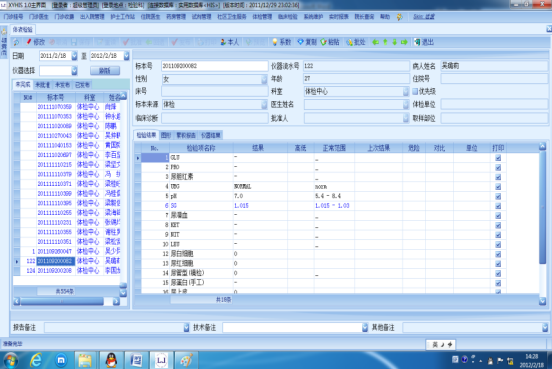Click the 本人 toolbar button
Viewport: 552px width, 369px height.
[x=230, y=42]
